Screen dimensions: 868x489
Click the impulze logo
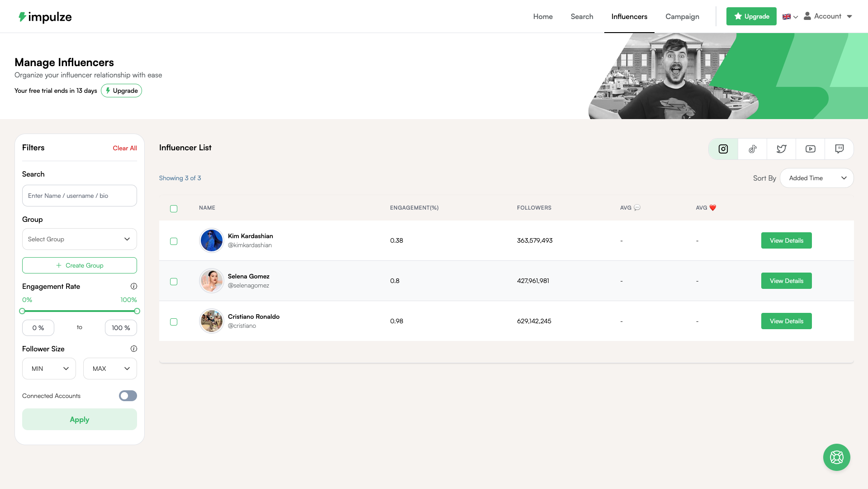(x=45, y=16)
